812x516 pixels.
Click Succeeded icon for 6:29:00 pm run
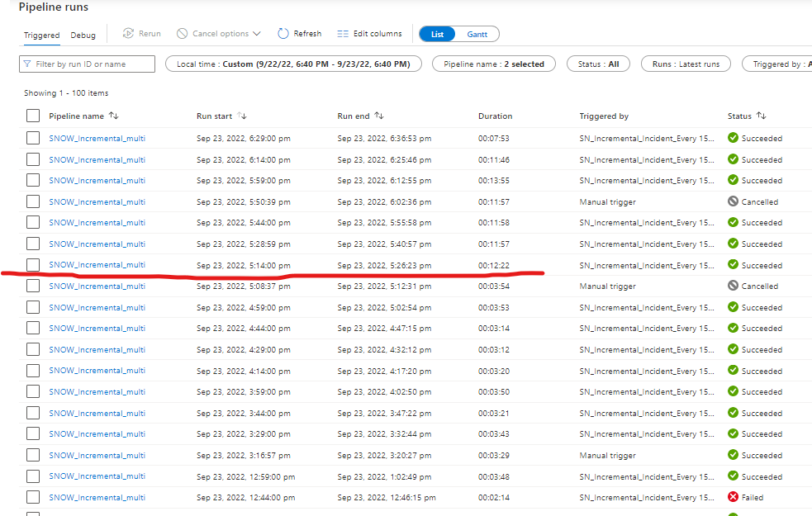[733, 138]
